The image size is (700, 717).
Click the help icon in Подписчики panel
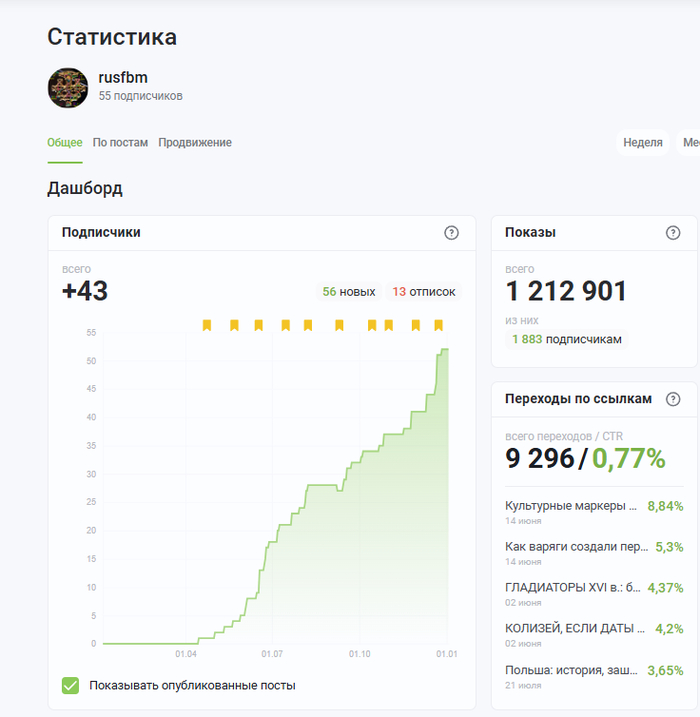451,233
